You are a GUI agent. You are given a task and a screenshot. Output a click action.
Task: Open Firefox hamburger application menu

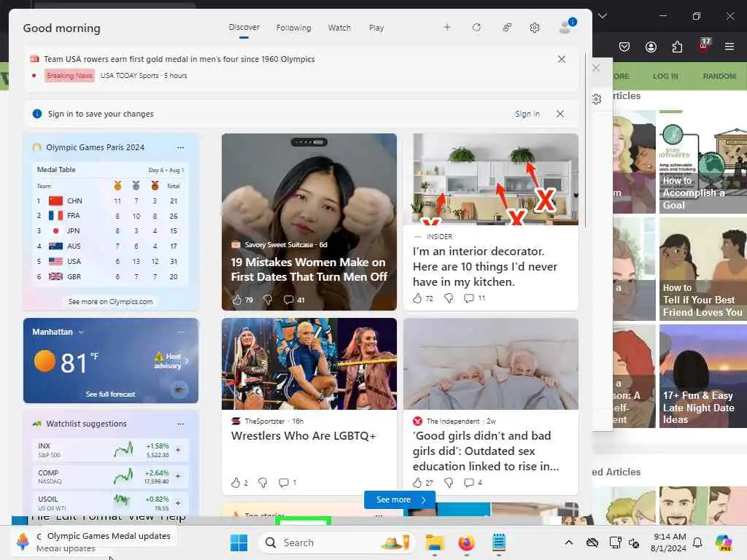729,47
